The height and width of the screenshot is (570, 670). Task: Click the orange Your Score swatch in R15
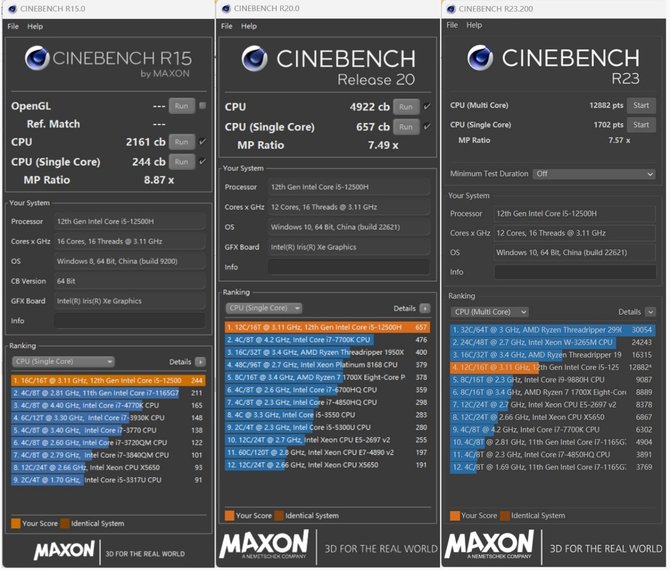tap(16, 523)
